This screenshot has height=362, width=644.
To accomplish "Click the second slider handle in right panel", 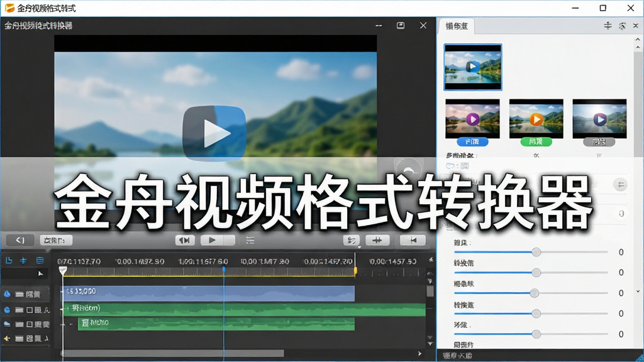I will click(536, 273).
